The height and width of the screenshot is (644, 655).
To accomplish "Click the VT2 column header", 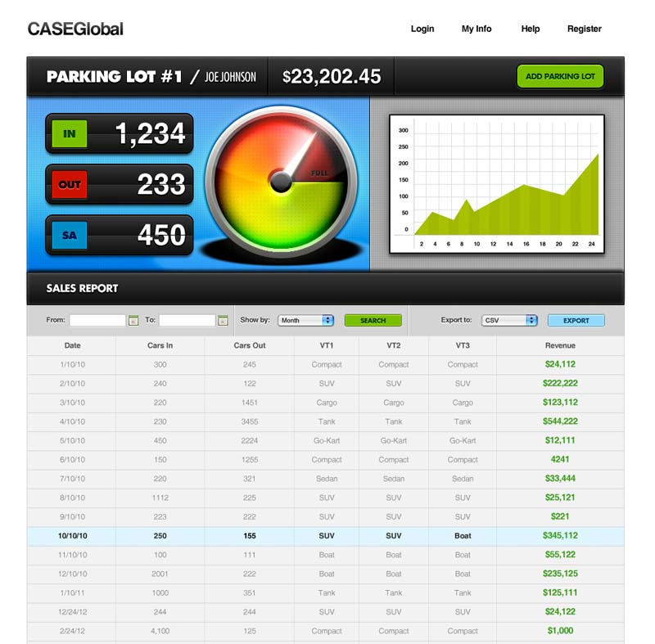I will [394, 345].
